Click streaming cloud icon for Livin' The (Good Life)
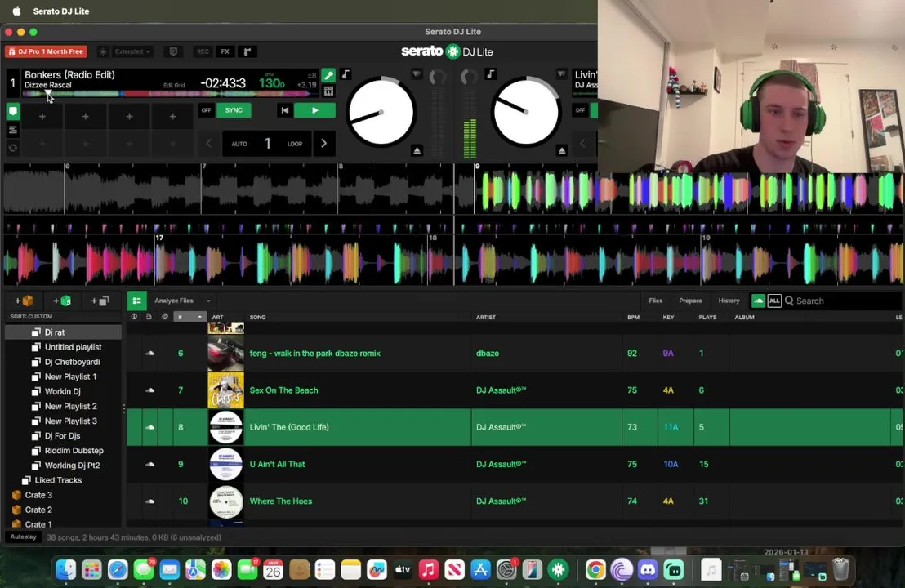This screenshot has height=588, width=905. tap(149, 427)
